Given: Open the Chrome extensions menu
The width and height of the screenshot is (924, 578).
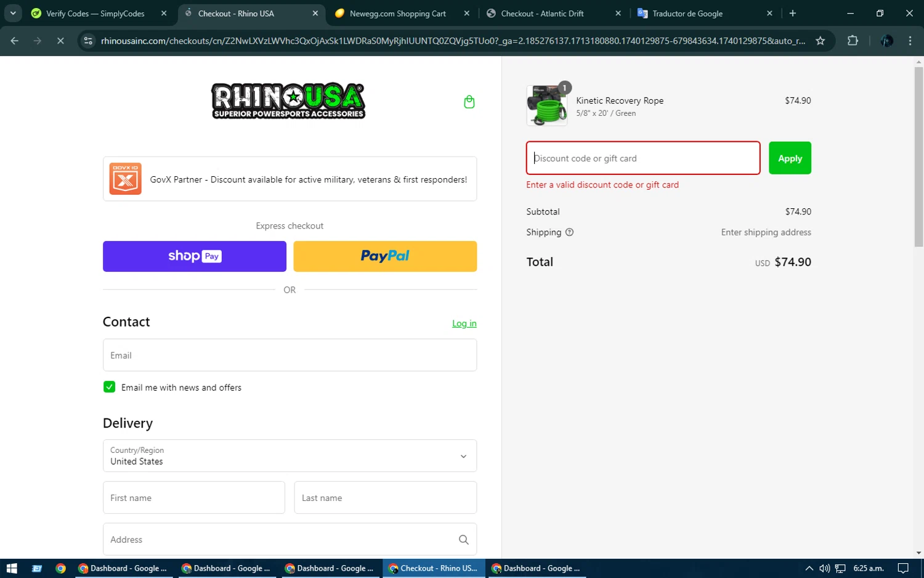Looking at the screenshot, I should pyautogui.click(x=853, y=41).
